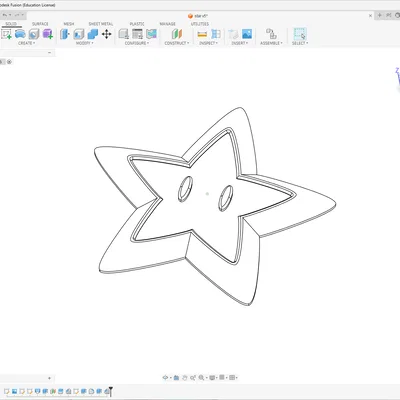This screenshot has width=400, height=400.
Task: Click the purple box create icon
Action: click(48, 34)
